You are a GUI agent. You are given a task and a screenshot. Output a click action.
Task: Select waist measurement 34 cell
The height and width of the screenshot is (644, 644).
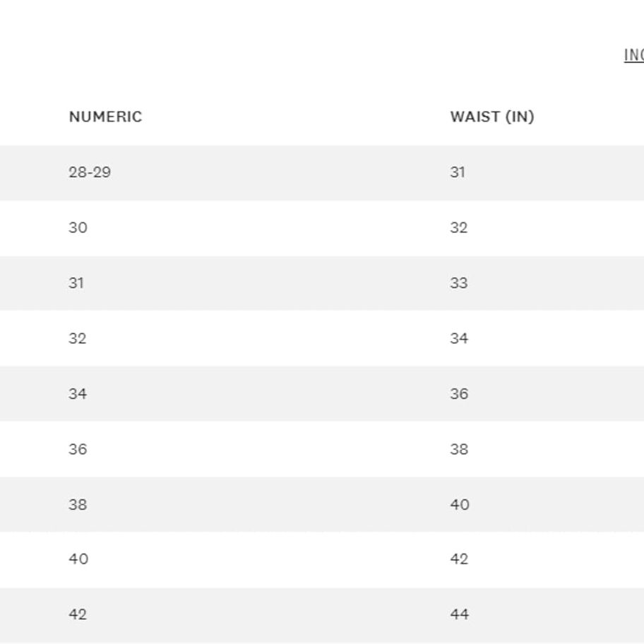point(459,339)
